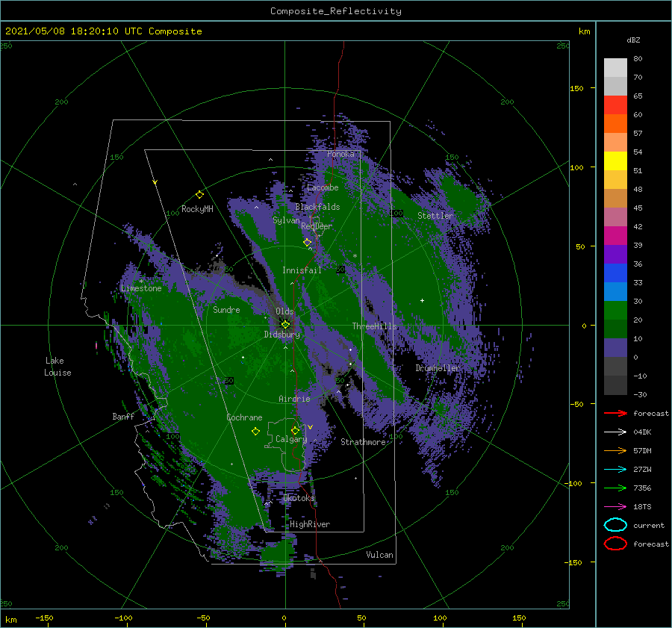The image size is (672, 628).
Task: Pick the magenta dBZ swatch
Action: [x=615, y=236]
